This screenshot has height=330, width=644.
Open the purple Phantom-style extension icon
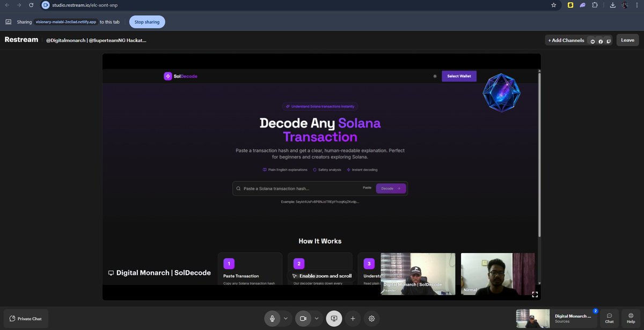coord(583,5)
